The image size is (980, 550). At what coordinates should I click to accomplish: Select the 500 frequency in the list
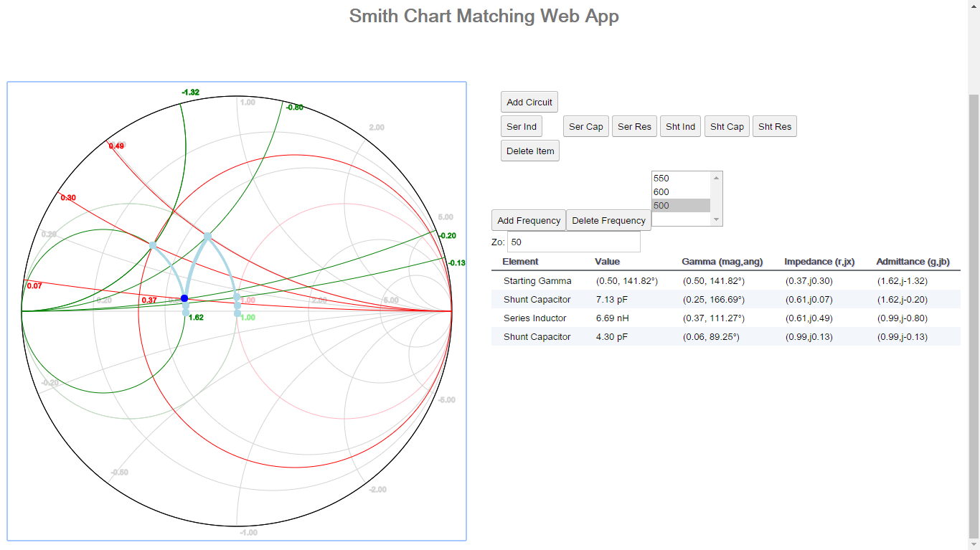(x=681, y=206)
